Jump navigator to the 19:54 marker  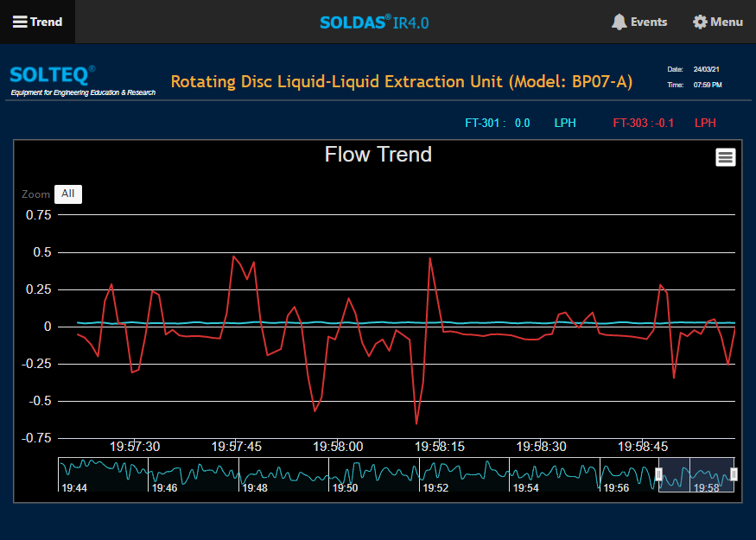pos(525,488)
